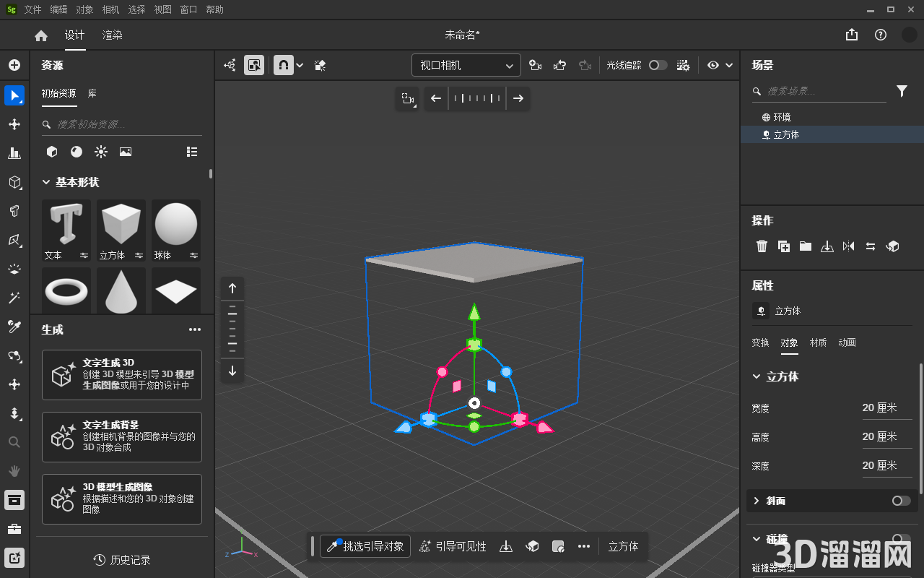Viewport: 924px width, 578px height.
Task: Mirror the cube with the mirror icon
Action: 849,246
